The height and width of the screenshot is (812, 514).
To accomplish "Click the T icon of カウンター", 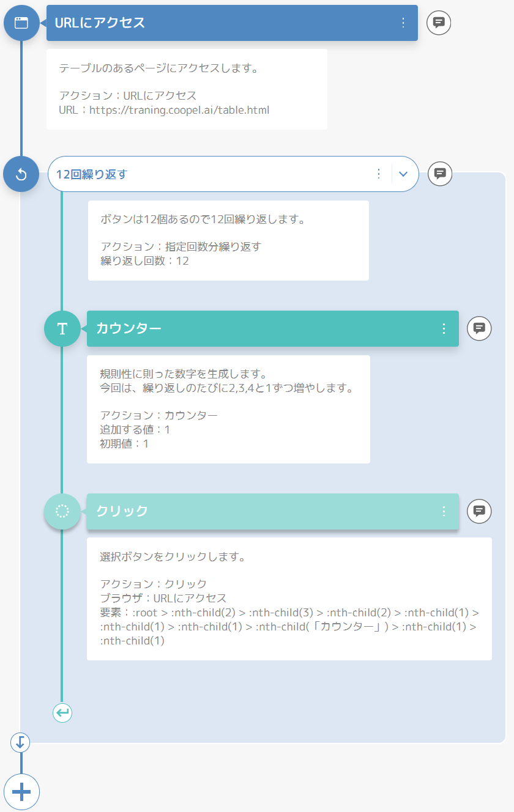I will pos(62,329).
